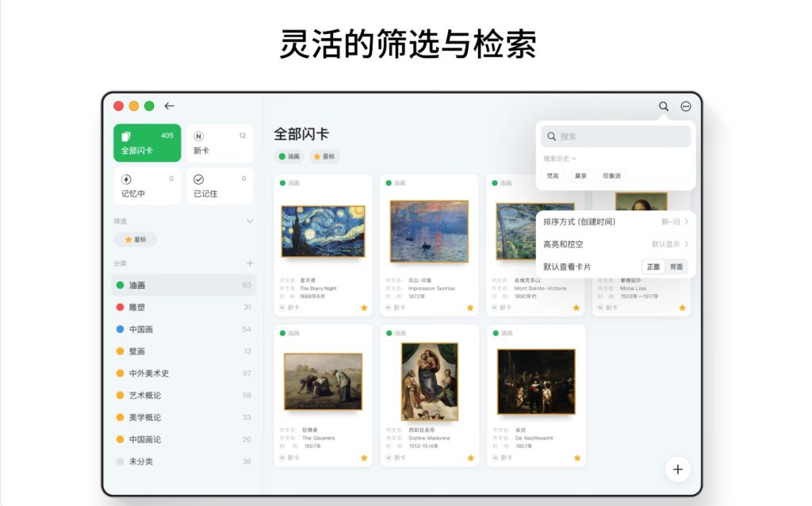Click inside the 搜索 search field
This screenshot has height=506, width=812.
[615, 136]
